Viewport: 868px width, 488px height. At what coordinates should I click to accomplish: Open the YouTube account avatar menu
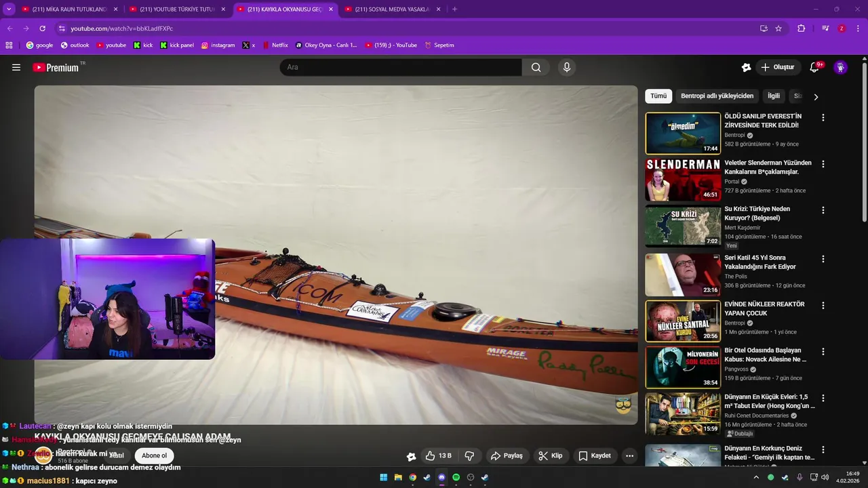coord(840,67)
